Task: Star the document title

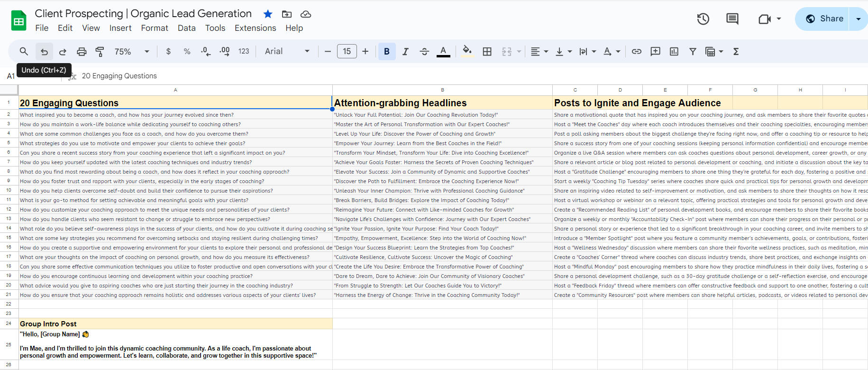Action: [x=268, y=14]
